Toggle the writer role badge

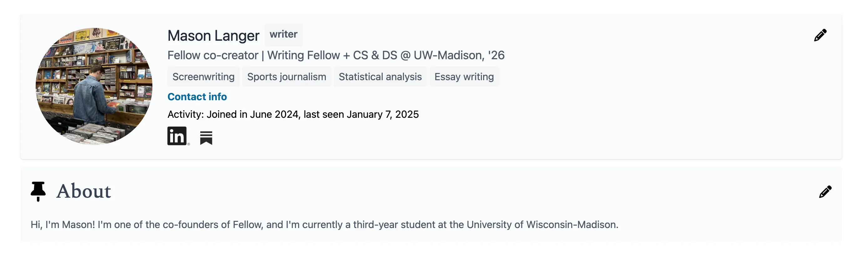click(x=283, y=34)
